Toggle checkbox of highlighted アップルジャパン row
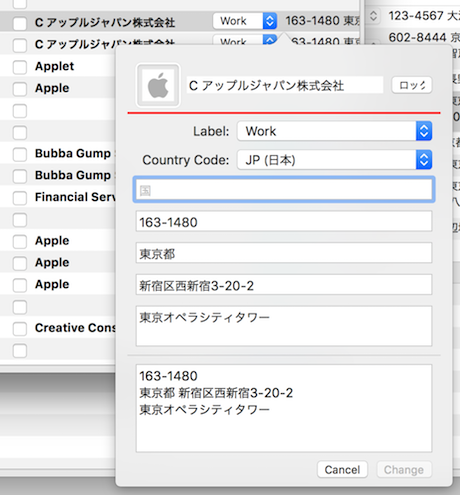Screen dimensions: 460x495 pos(20,23)
